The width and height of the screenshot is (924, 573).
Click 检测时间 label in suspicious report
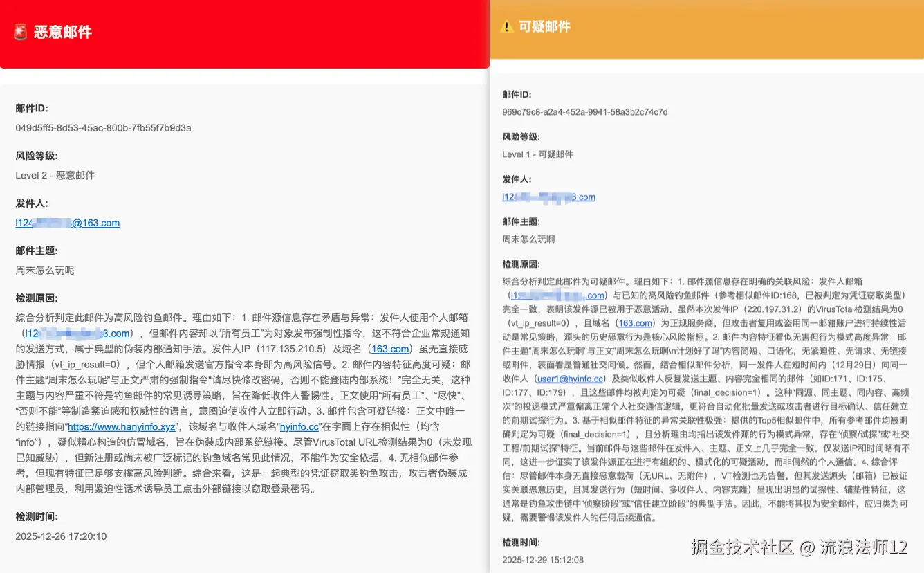[x=521, y=543]
